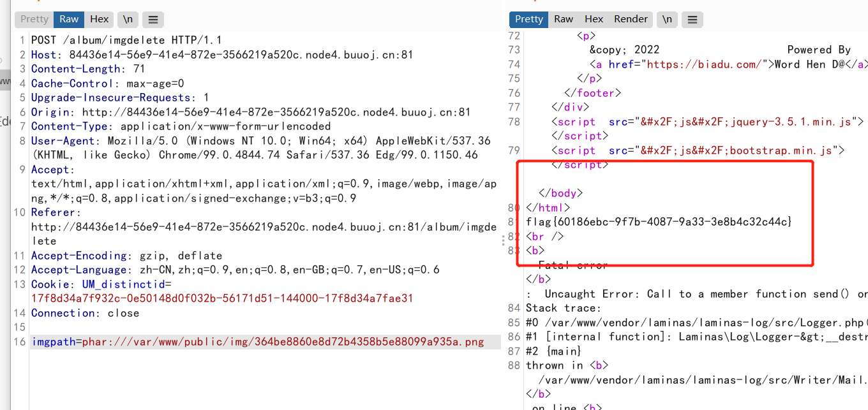Image resolution: width=868 pixels, height=410 pixels.
Task: Open hamburger menu in request panel
Action: pos(153,19)
